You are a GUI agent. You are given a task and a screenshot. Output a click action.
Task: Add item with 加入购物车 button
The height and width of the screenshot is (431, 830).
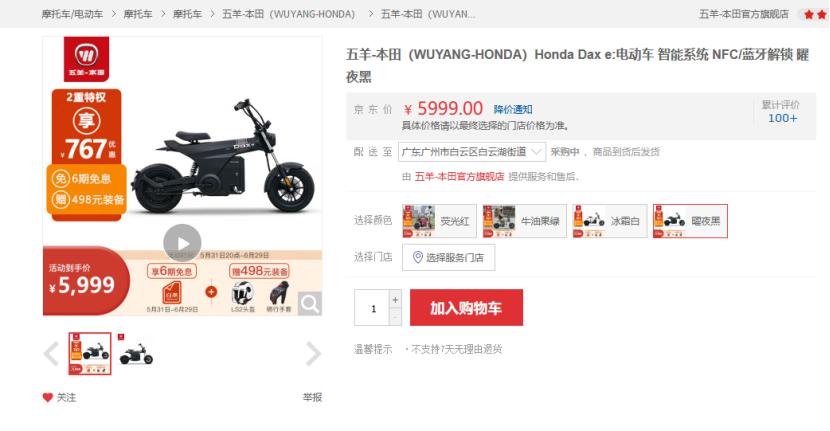click(466, 308)
